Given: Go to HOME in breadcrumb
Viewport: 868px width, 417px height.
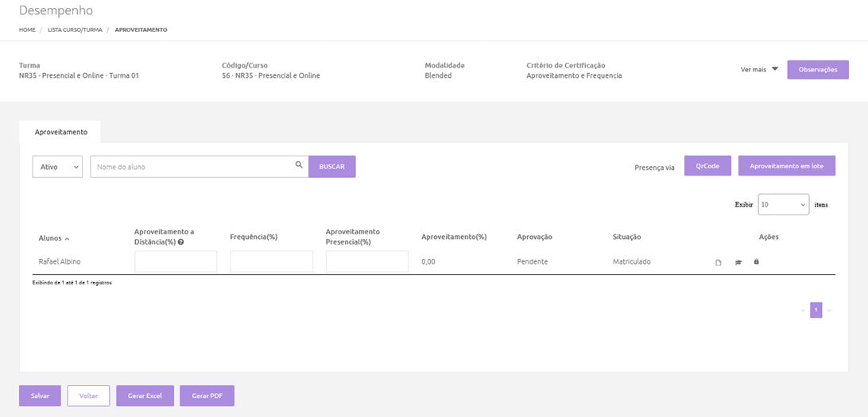Looking at the screenshot, I should [27, 29].
